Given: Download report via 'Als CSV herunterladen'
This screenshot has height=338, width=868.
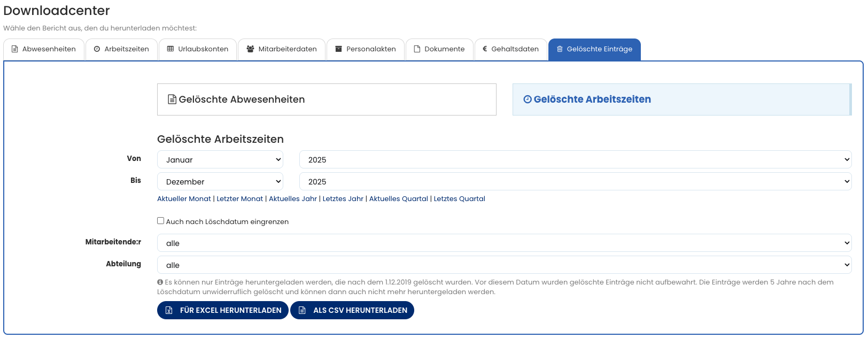Looking at the screenshot, I should pyautogui.click(x=352, y=311).
